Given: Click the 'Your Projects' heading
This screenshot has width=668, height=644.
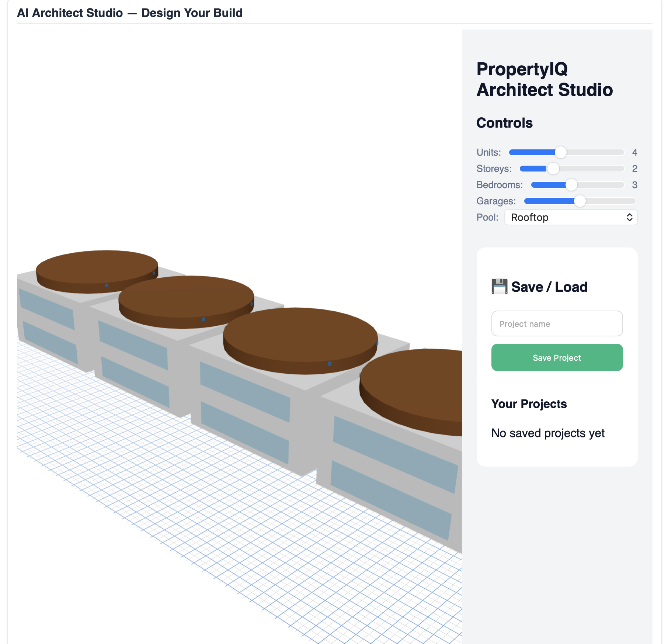Looking at the screenshot, I should [x=529, y=404].
